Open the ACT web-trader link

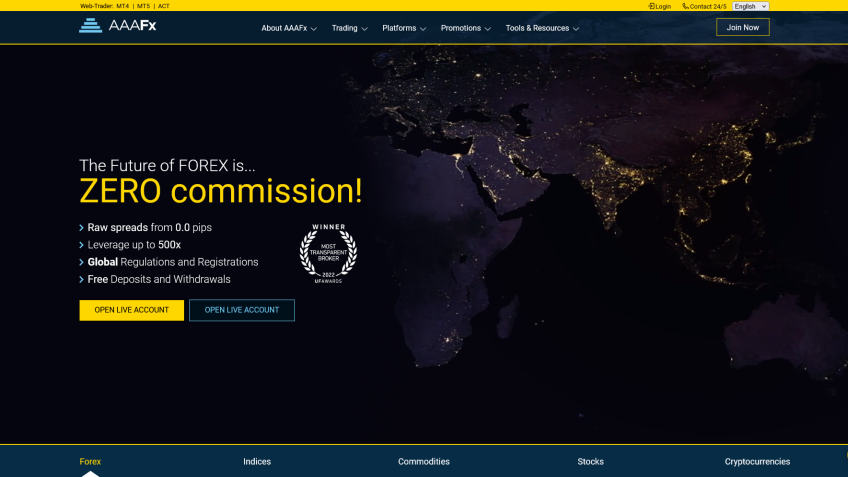(x=164, y=6)
